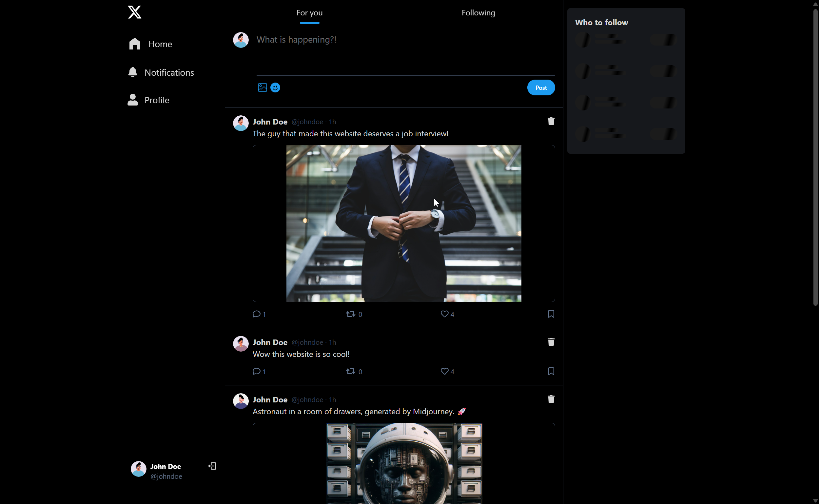Retweet the 'Wow this website is so cool' post
This screenshot has width=819, height=504.
(x=350, y=371)
